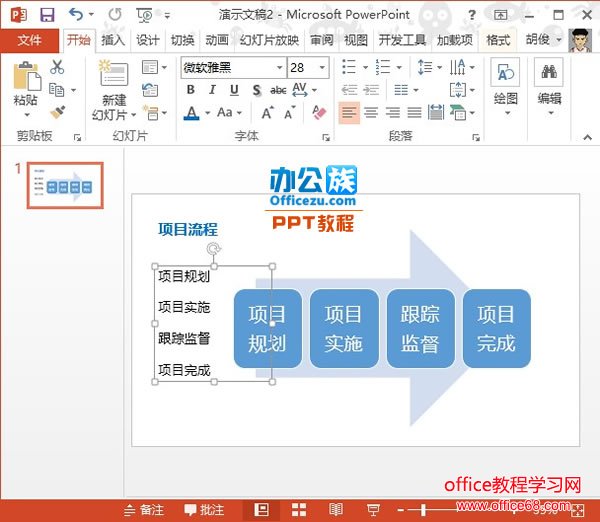600x522 pixels.
Task: Undo the last action
Action: (x=76, y=15)
